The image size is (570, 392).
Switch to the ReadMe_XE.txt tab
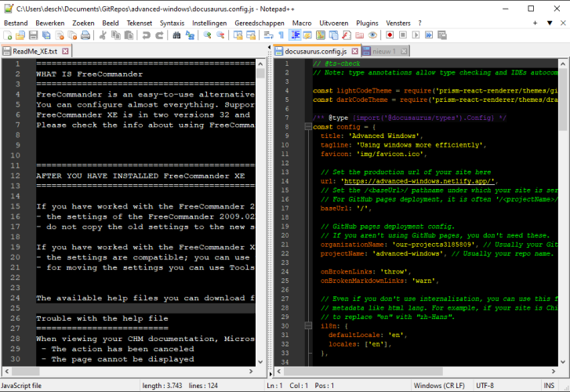click(35, 51)
